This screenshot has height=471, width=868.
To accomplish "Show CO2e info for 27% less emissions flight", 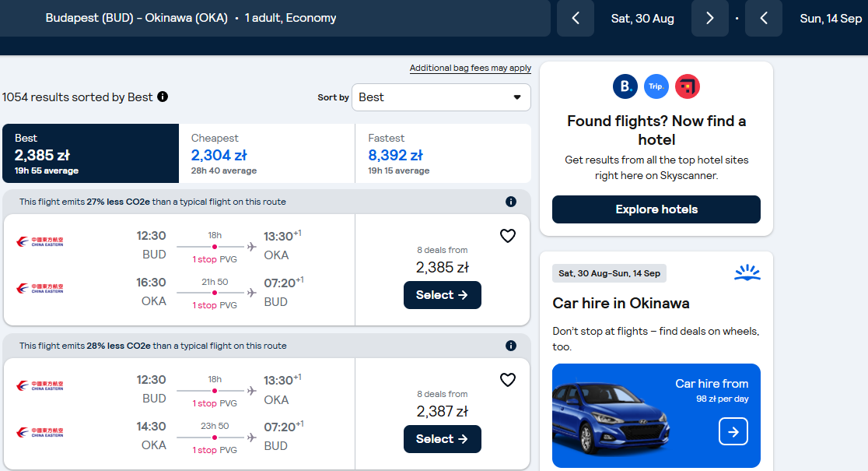I will coord(510,202).
